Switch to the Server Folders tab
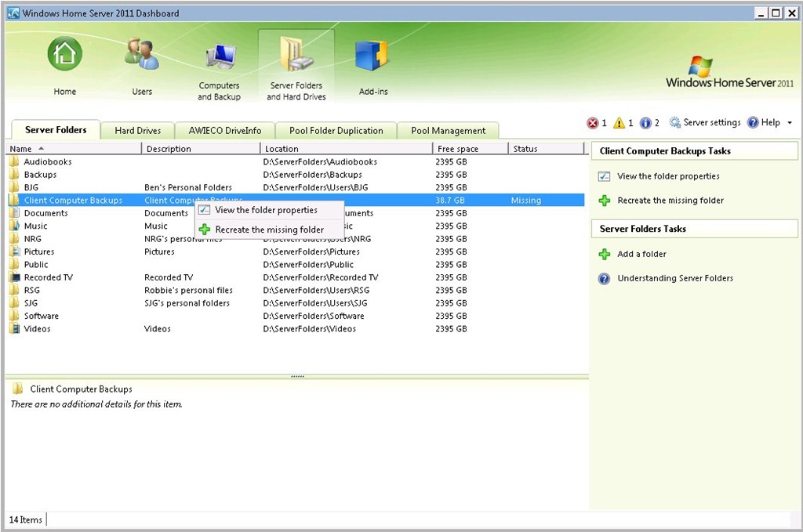Image resolution: width=803 pixels, height=532 pixels. tap(56, 130)
